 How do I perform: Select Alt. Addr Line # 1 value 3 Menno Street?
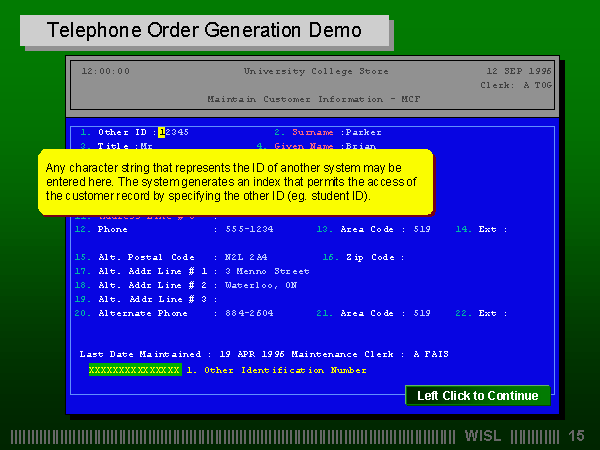click(268, 271)
